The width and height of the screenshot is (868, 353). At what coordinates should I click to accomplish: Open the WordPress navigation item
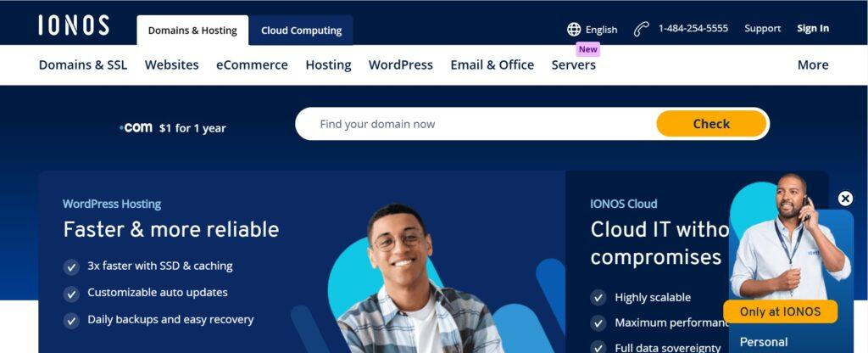(x=401, y=64)
